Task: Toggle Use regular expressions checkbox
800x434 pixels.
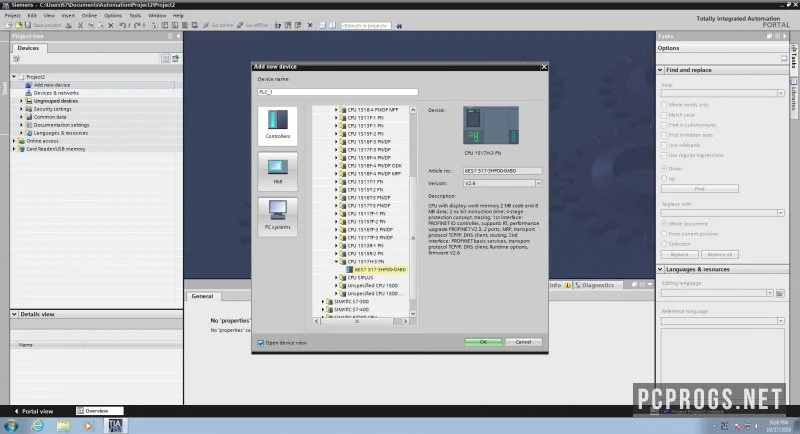Action: pyautogui.click(x=664, y=155)
